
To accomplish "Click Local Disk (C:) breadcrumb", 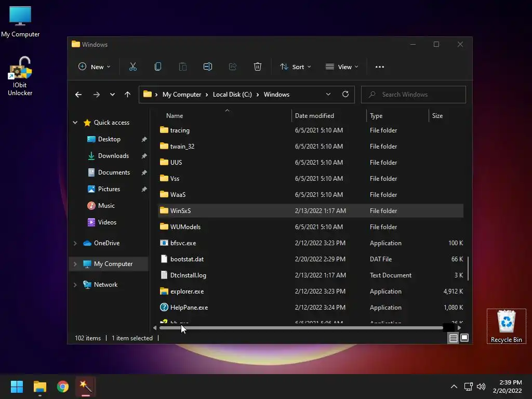I will coord(232,95).
